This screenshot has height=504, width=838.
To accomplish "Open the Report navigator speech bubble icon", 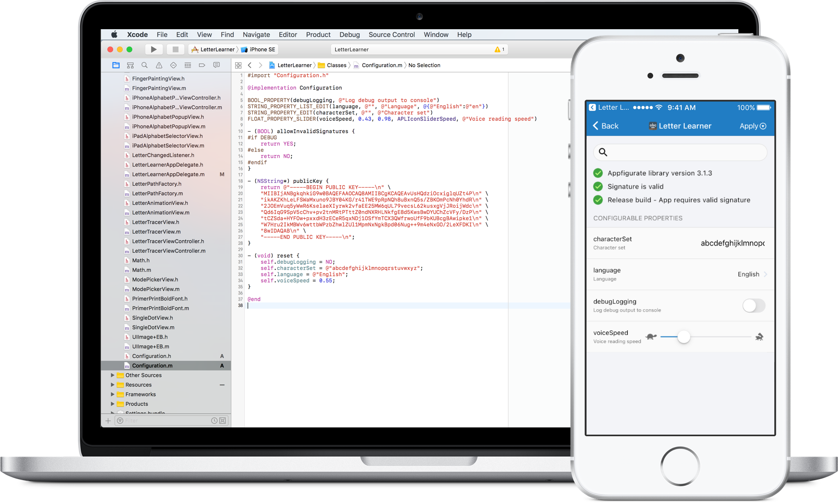I will (x=216, y=65).
